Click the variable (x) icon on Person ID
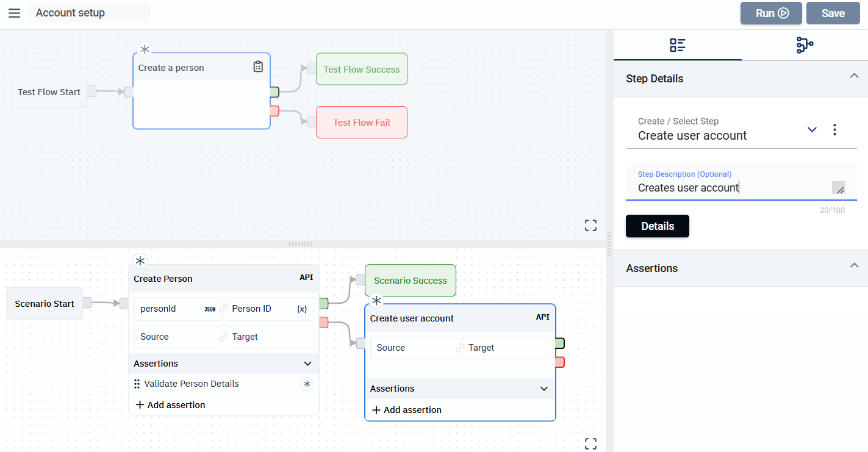 tap(302, 309)
